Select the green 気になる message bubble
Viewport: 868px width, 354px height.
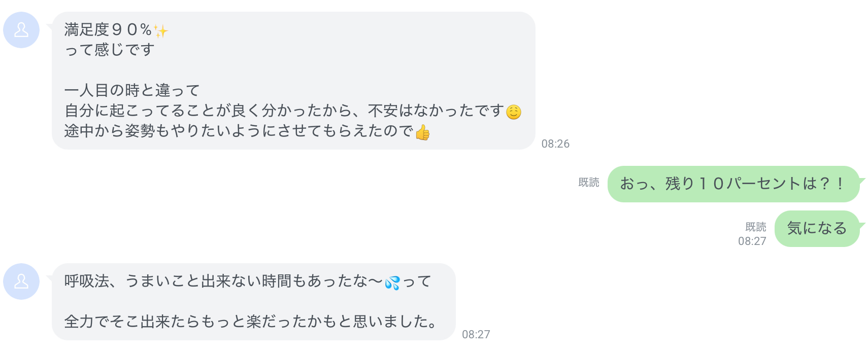(x=816, y=229)
